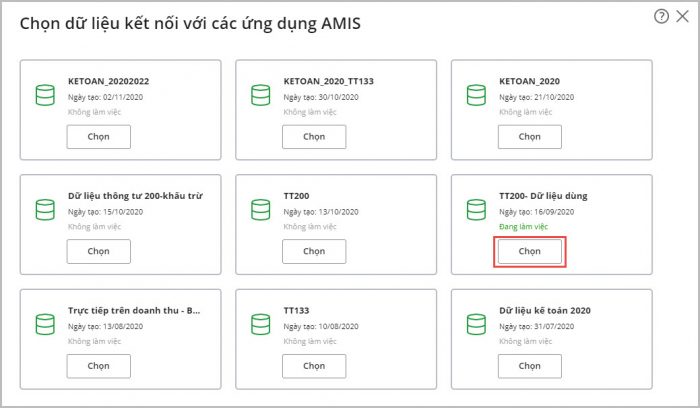
Task: Click date text Ngày tạo: 13/10/2020
Action: click(321, 212)
